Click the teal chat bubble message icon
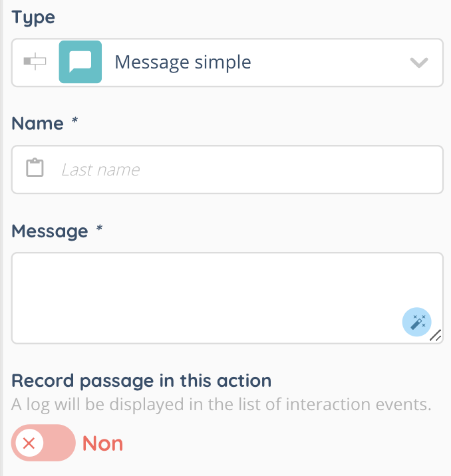Screen dimensions: 451x476 click(x=80, y=62)
